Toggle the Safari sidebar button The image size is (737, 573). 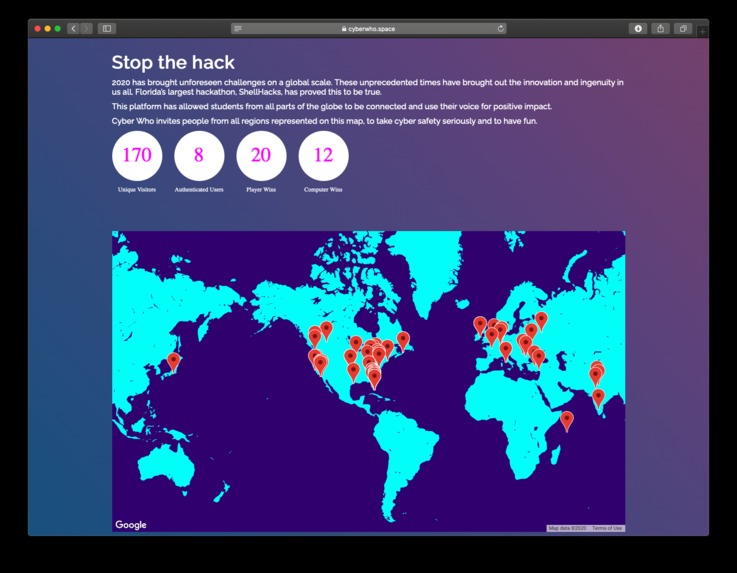click(107, 29)
